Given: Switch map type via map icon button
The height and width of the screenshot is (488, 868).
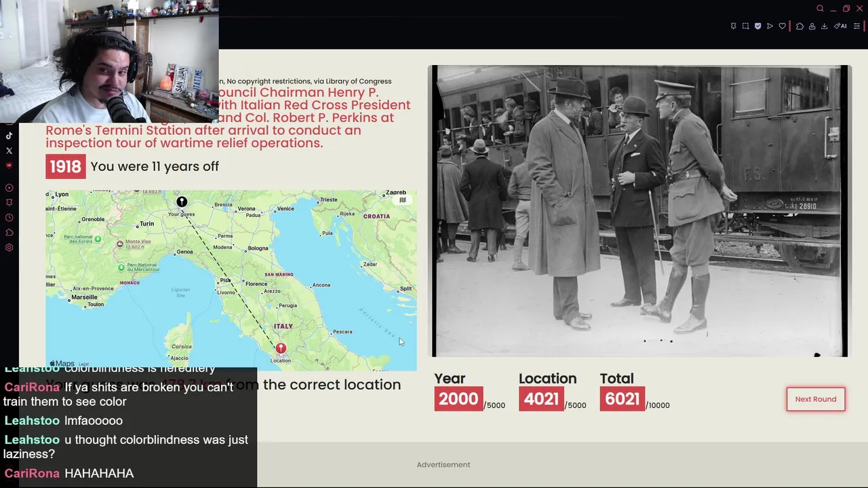Looking at the screenshot, I should 402,200.
